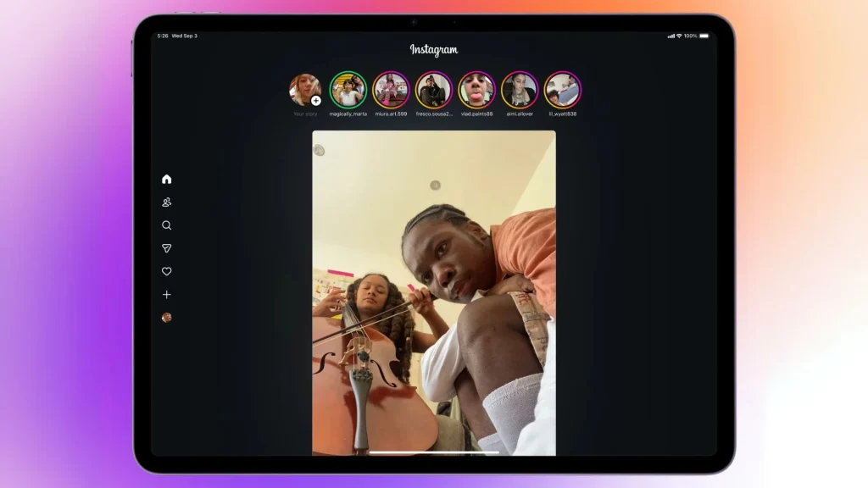Screen dimensions: 868x488
Task: Show notifications via the heart icon
Action: click(x=166, y=271)
